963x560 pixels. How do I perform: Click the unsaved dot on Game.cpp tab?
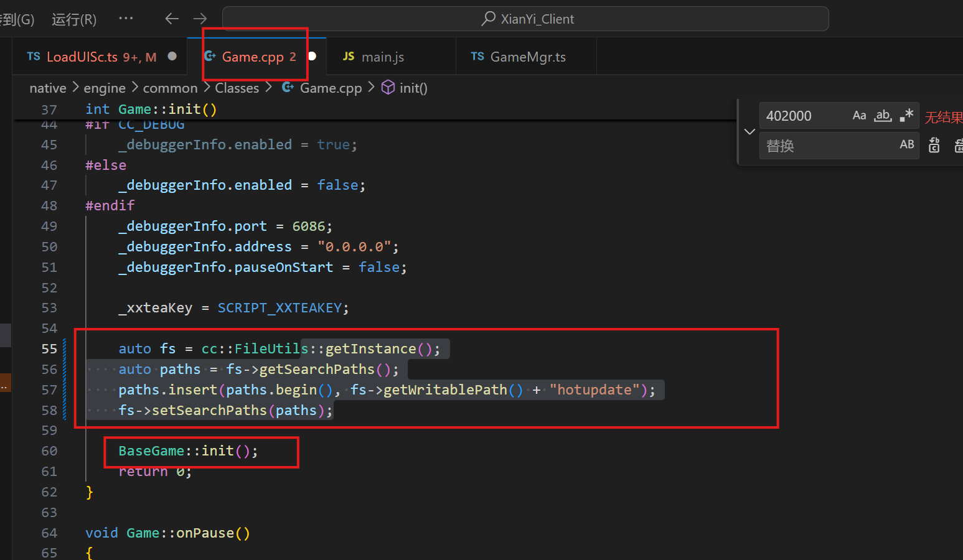(x=312, y=57)
